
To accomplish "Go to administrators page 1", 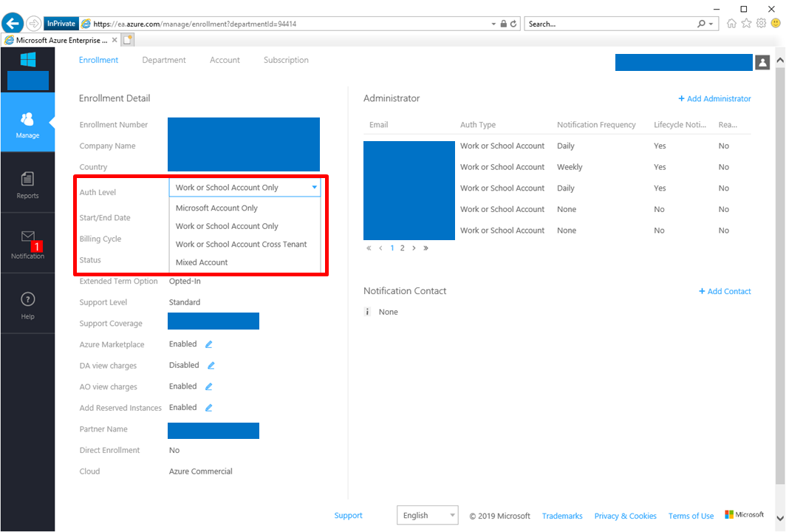I will (392, 248).
